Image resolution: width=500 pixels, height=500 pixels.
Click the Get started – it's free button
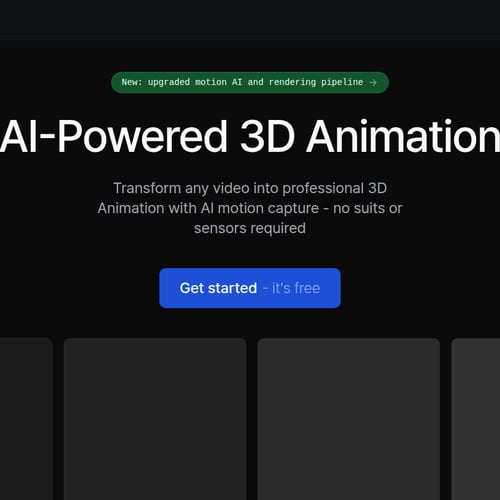pyautogui.click(x=250, y=288)
